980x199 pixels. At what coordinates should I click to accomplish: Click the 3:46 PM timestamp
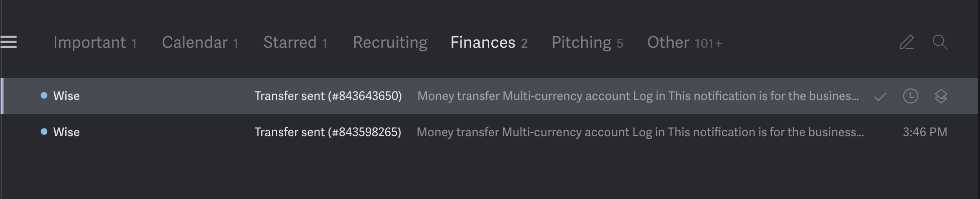point(925,132)
